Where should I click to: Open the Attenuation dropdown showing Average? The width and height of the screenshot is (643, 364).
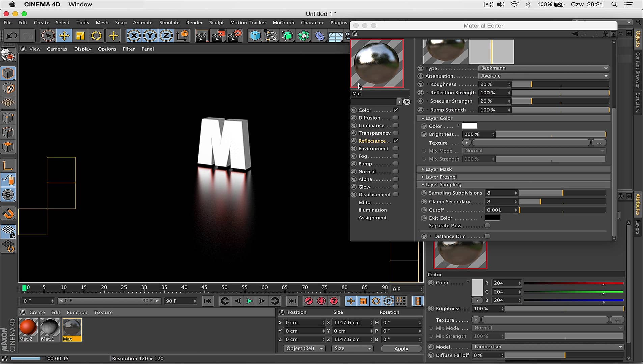[x=543, y=76]
